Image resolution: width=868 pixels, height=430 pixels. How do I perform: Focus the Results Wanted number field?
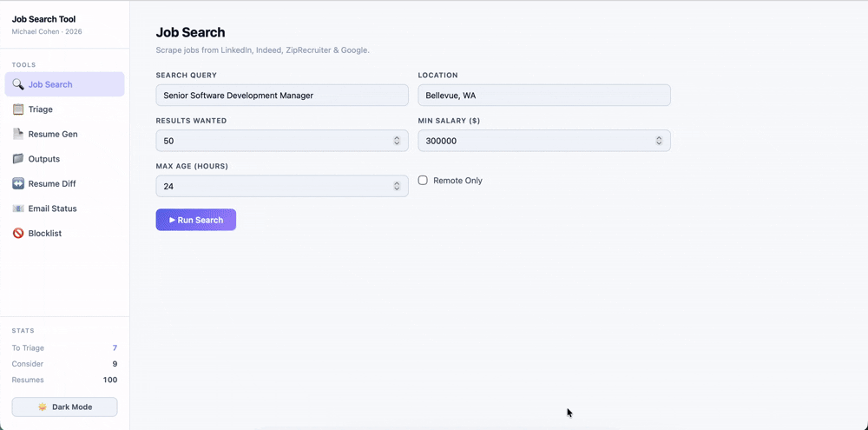click(x=282, y=141)
